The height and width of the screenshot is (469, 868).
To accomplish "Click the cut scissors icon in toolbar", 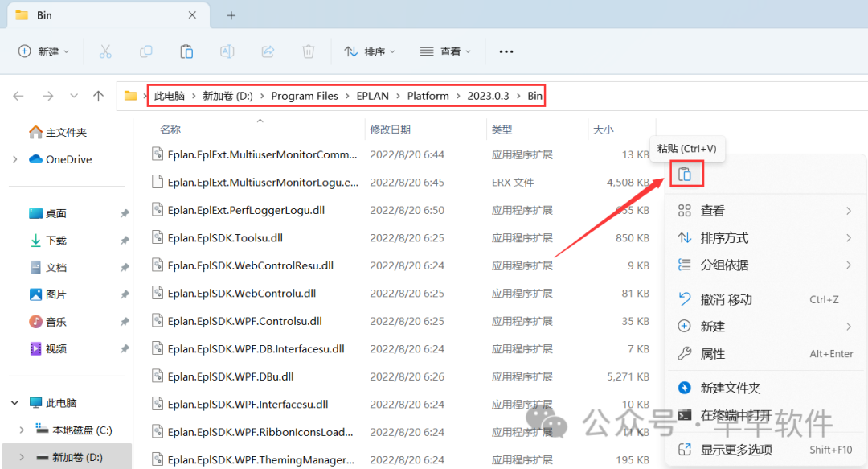I will pos(105,51).
